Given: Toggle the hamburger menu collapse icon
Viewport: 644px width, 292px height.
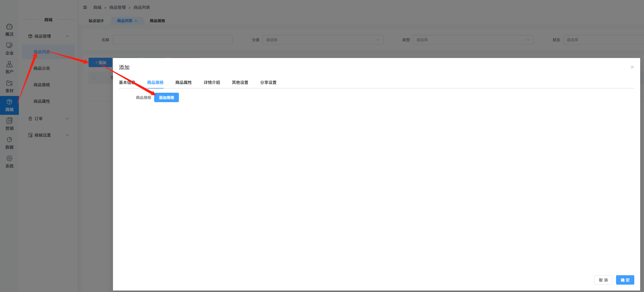Looking at the screenshot, I should 85,7.
